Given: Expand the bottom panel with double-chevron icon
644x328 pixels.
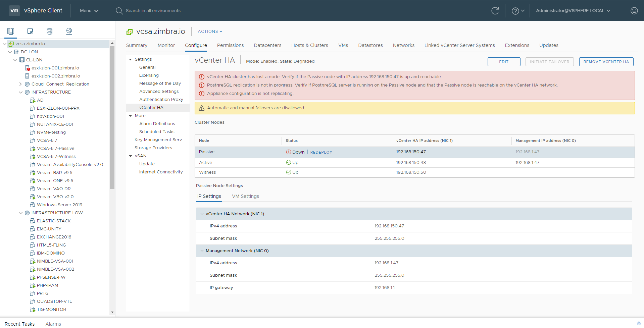Looking at the screenshot, I should point(639,323).
